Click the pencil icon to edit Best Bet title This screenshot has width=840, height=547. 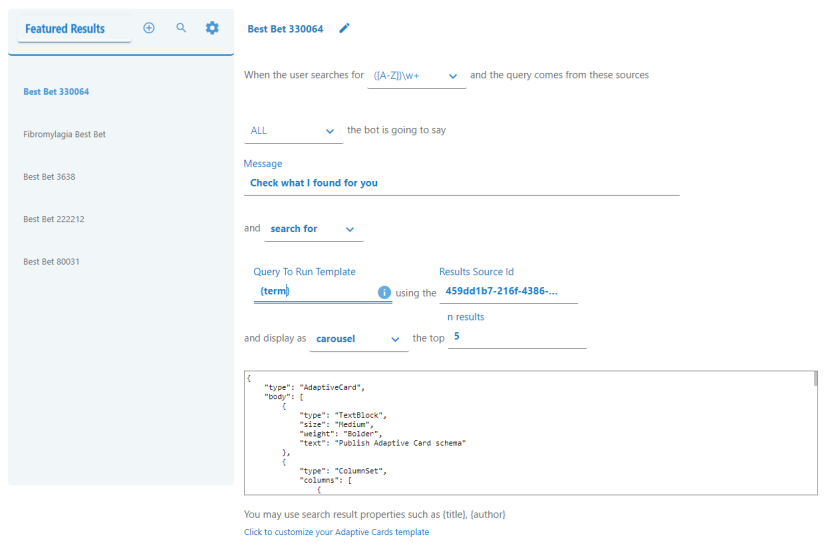(x=345, y=28)
